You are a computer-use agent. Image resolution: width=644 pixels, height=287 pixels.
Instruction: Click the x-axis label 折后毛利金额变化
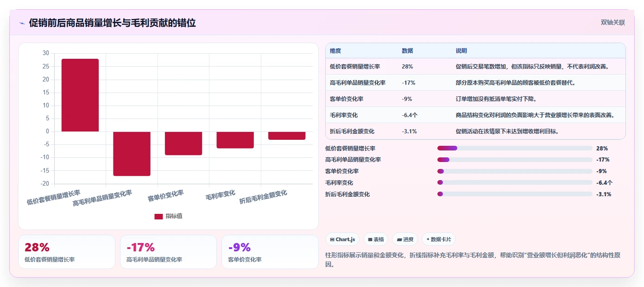tap(263, 197)
